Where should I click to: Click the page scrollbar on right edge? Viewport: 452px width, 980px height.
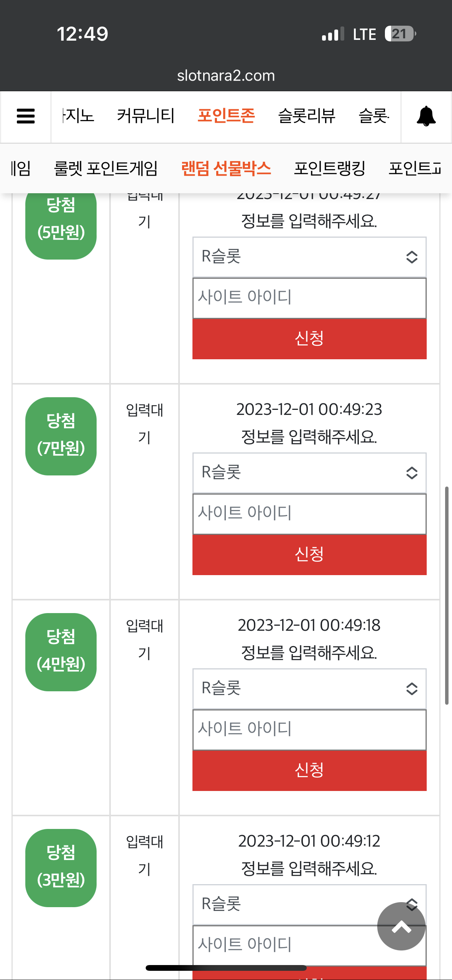click(x=447, y=595)
